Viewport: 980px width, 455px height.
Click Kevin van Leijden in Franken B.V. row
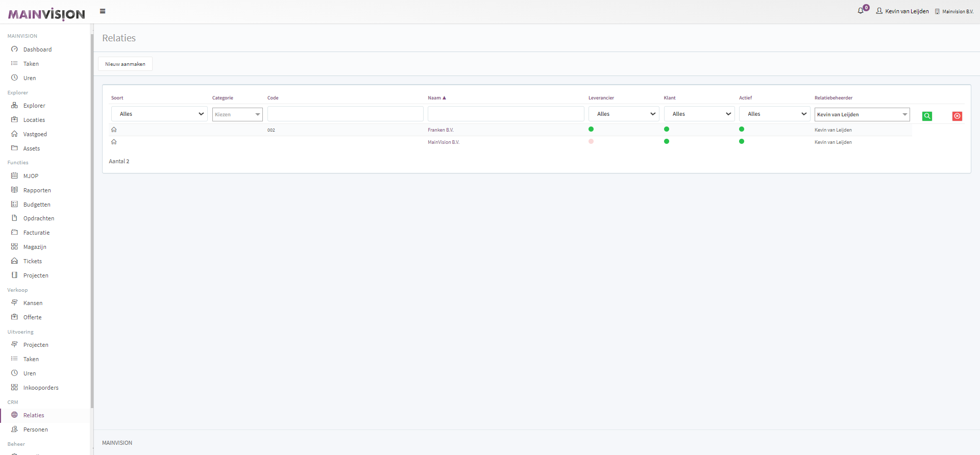click(833, 130)
